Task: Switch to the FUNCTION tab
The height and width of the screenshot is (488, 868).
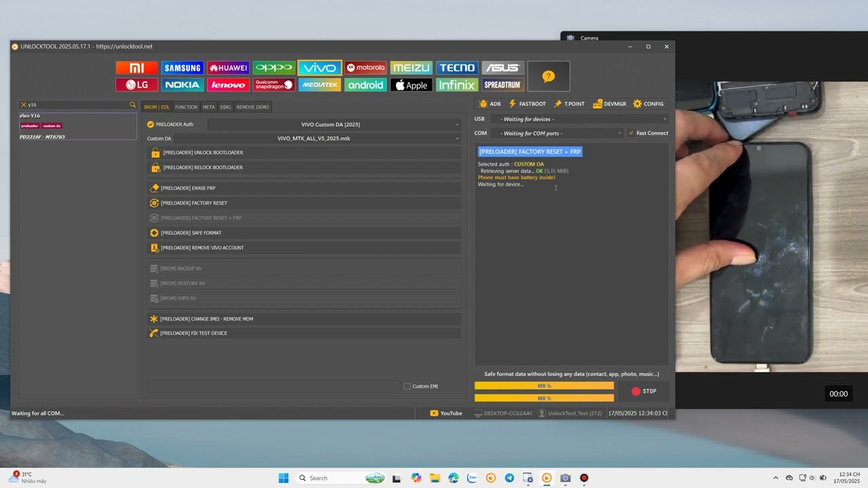Action: point(186,107)
